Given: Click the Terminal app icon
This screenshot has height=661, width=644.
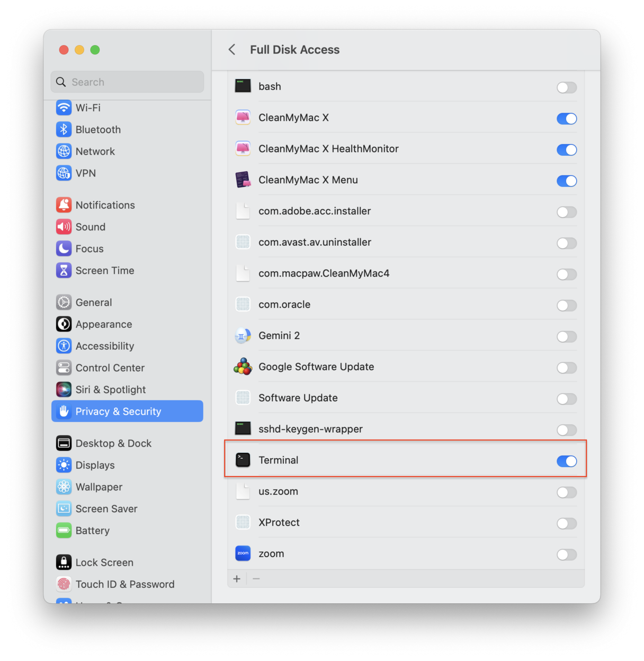Looking at the screenshot, I should [243, 460].
